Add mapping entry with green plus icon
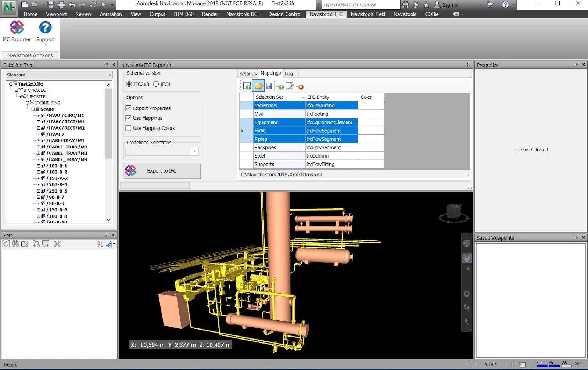 (x=280, y=86)
